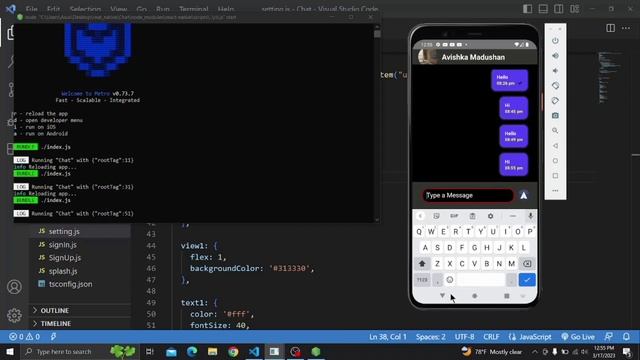Open emulator extended controls three dots
The image size is (640, 360).
click(x=555, y=191)
